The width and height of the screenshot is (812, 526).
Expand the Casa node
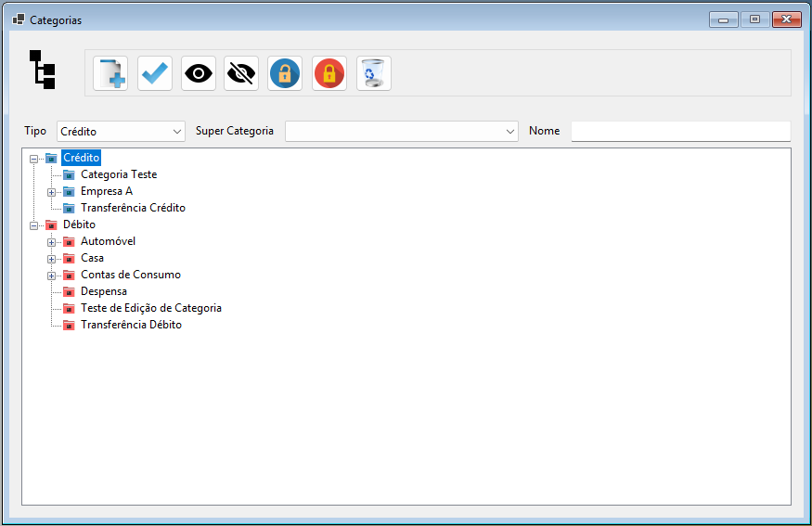click(51, 259)
